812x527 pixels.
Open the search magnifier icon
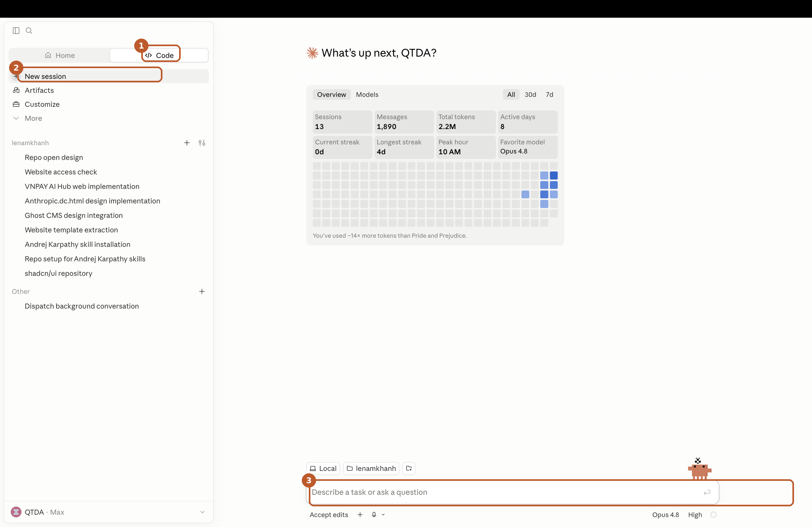[29, 31]
